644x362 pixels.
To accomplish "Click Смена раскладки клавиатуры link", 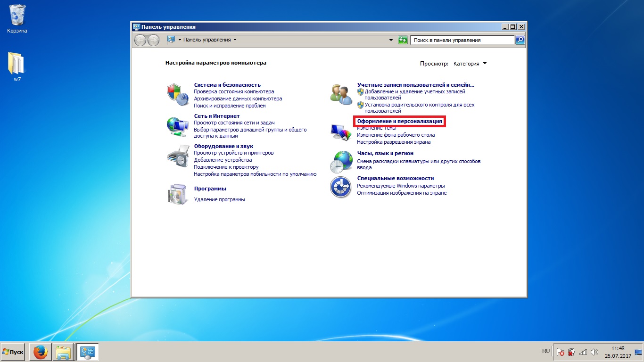I will (419, 165).
